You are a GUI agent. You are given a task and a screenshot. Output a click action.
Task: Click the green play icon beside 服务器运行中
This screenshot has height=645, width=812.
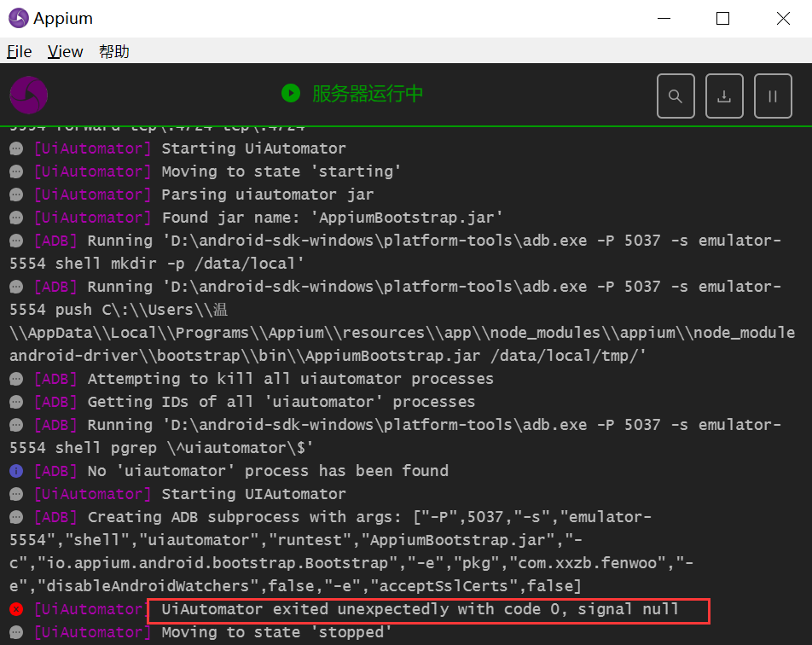[x=291, y=93]
